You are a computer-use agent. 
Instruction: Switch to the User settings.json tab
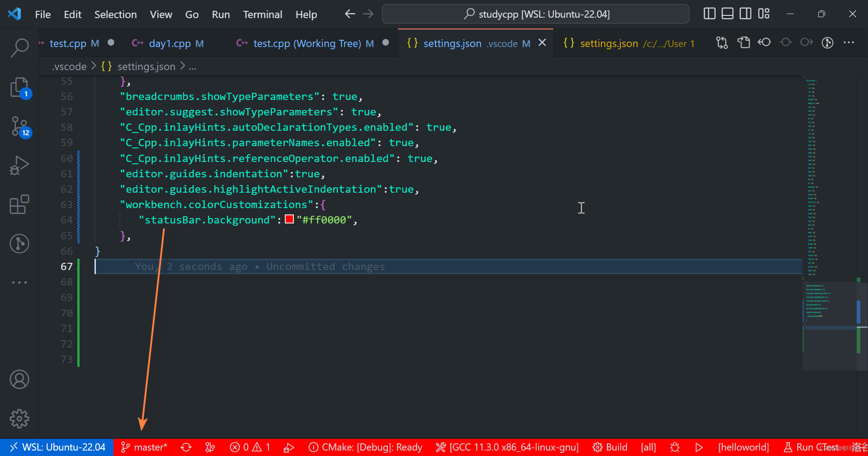628,43
